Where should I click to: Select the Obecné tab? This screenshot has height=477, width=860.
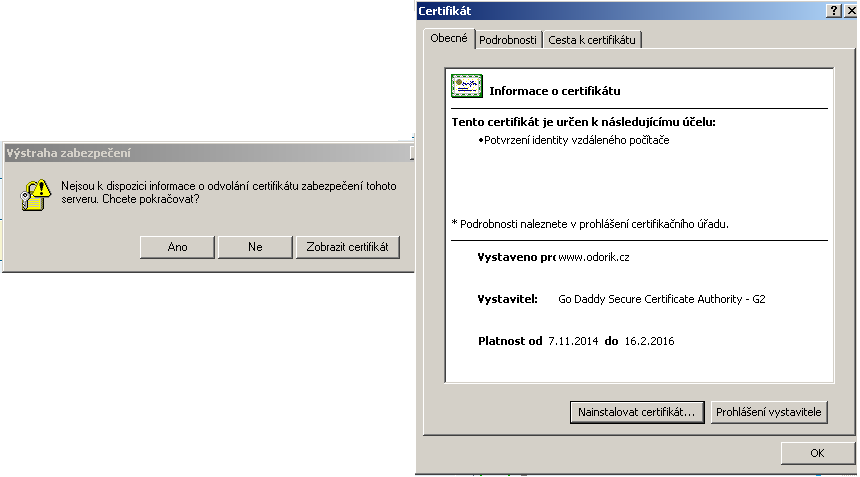(449, 38)
